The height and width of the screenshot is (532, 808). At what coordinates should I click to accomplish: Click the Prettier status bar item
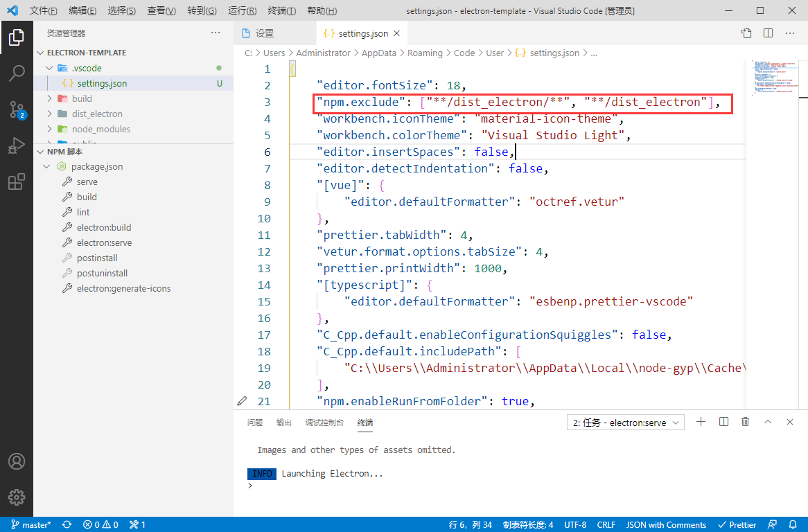pyautogui.click(x=737, y=525)
